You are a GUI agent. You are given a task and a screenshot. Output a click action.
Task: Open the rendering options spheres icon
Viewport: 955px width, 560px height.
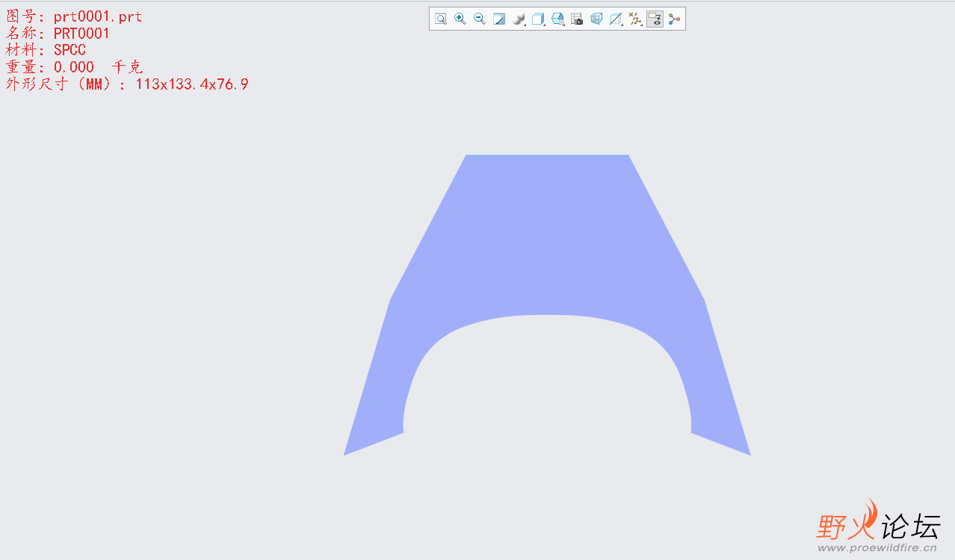(x=519, y=19)
